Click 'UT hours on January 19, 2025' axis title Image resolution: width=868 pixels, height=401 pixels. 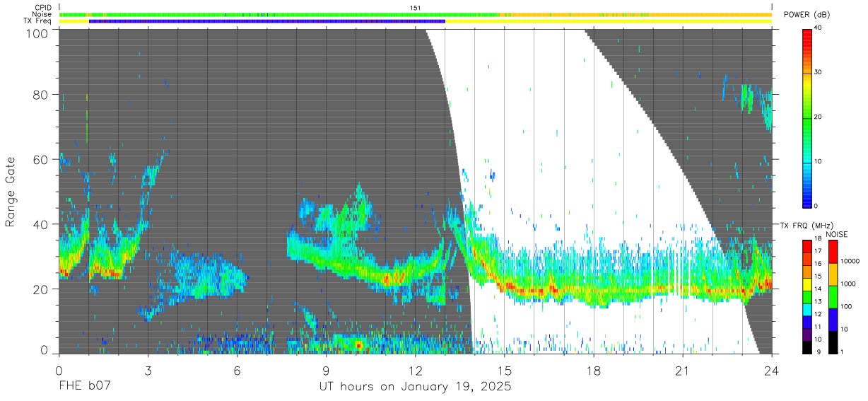(x=414, y=388)
